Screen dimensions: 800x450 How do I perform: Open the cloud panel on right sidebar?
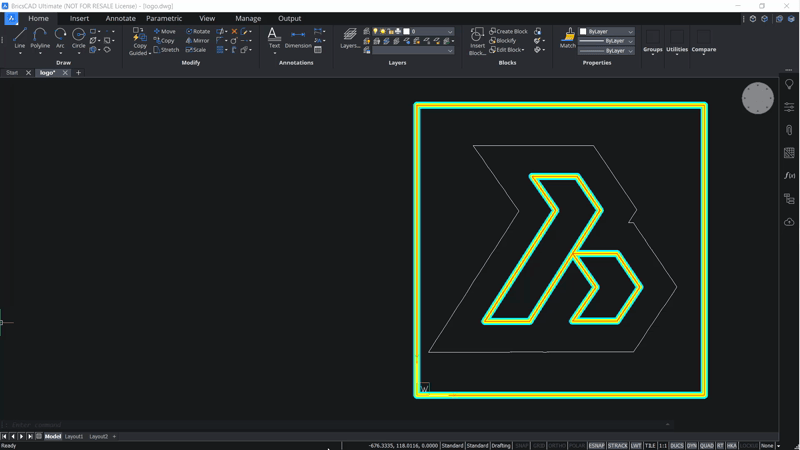pyautogui.click(x=789, y=222)
